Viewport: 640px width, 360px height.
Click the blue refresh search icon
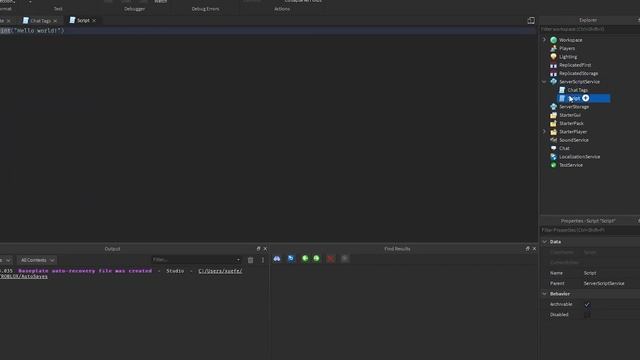[x=291, y=258]
